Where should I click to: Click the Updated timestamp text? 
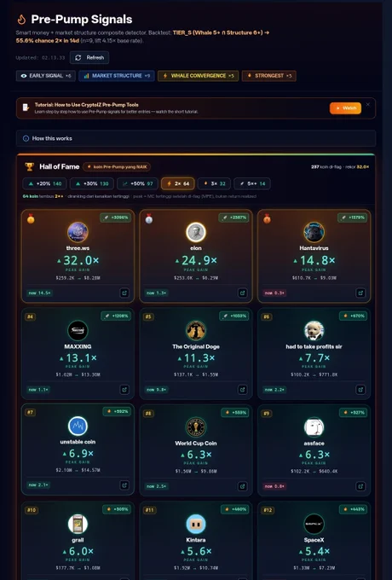(40, 58)
